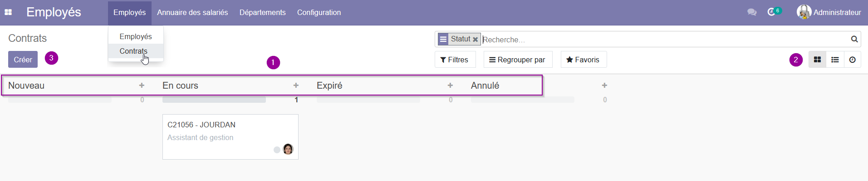Click the Créer button
Screen dimensions: 868x181
point(23,60)
